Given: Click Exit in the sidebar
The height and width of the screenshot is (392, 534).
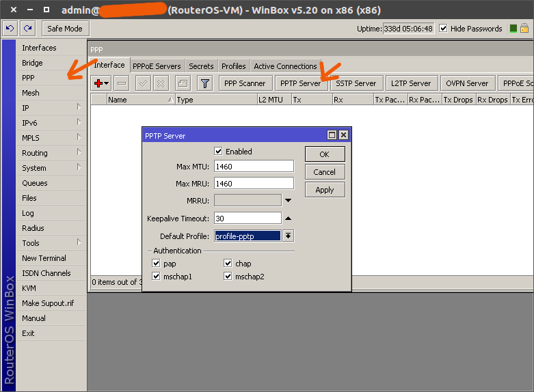Looking at the screenshot, I should click(x=51, y=333).
